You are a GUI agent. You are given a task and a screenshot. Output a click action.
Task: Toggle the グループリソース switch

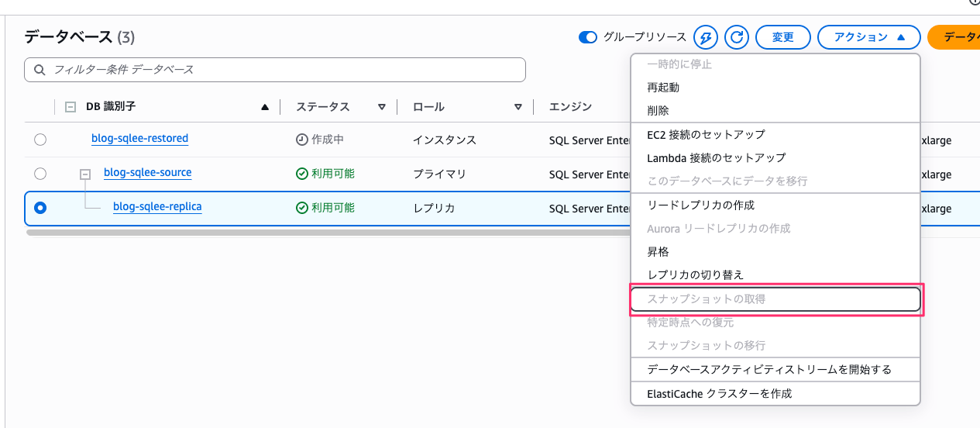pyautogui.click(x=588, y=37)
